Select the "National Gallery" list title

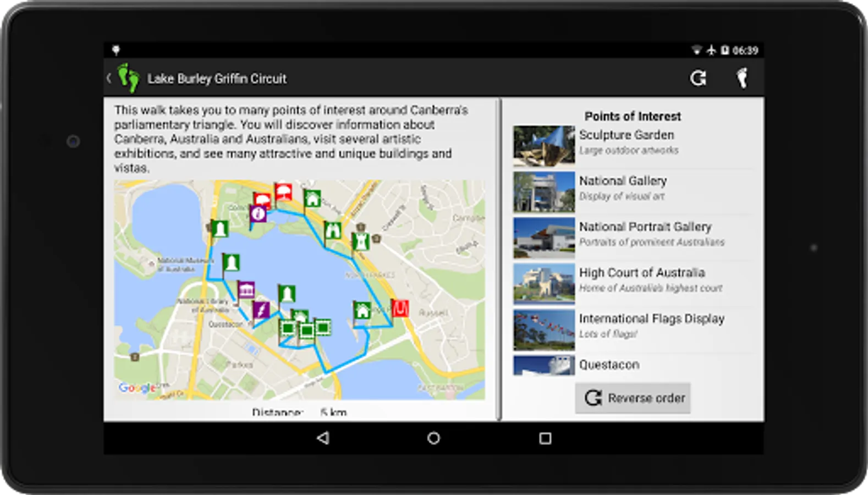623,181
